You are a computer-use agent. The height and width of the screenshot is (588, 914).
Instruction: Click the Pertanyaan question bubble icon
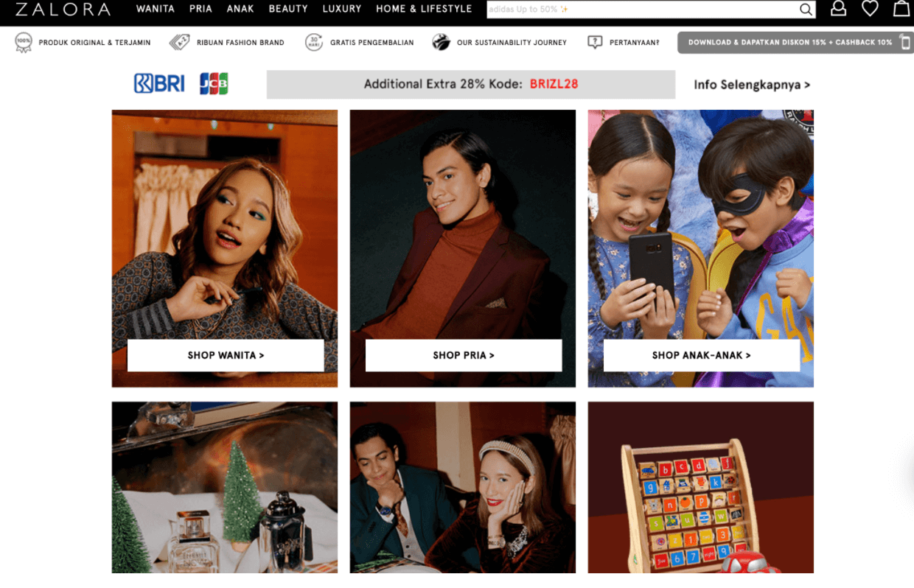click(595, 43)
